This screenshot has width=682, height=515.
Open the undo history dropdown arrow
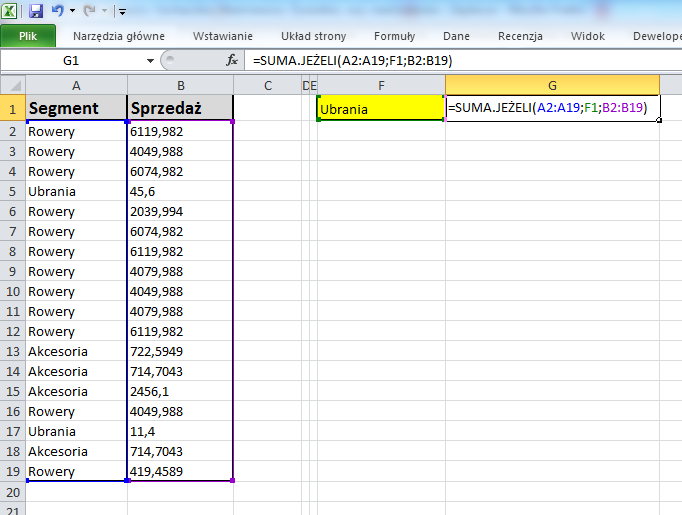[x=72, y=11]
